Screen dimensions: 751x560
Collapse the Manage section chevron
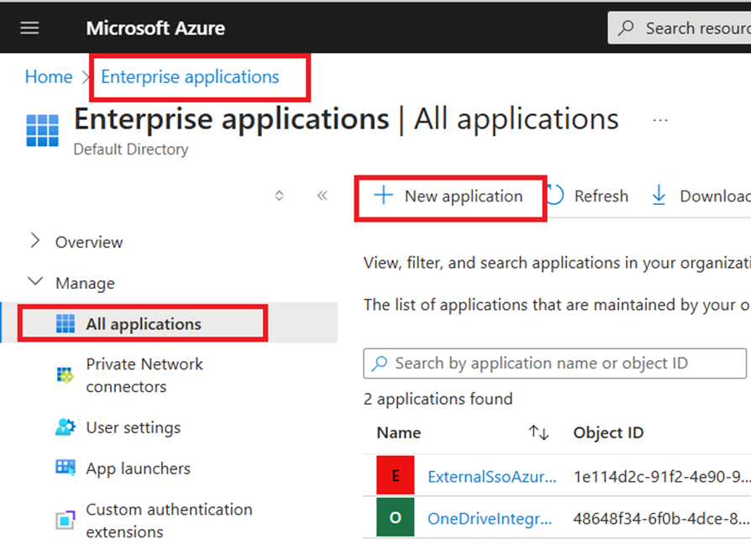[x=35, y=281]
